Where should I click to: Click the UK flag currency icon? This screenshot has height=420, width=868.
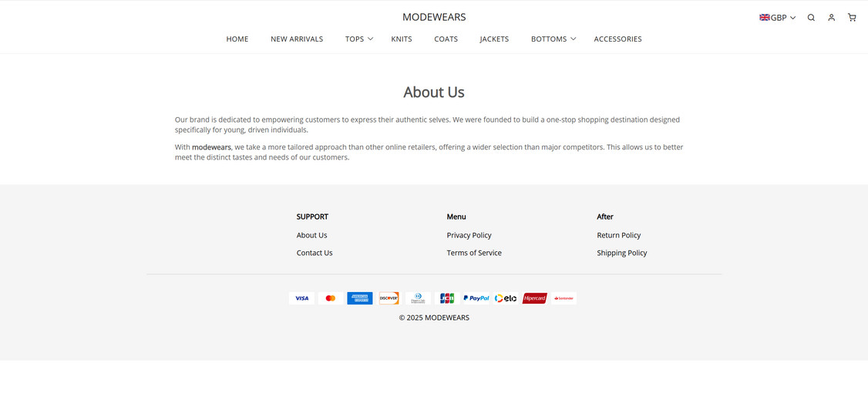765,18
